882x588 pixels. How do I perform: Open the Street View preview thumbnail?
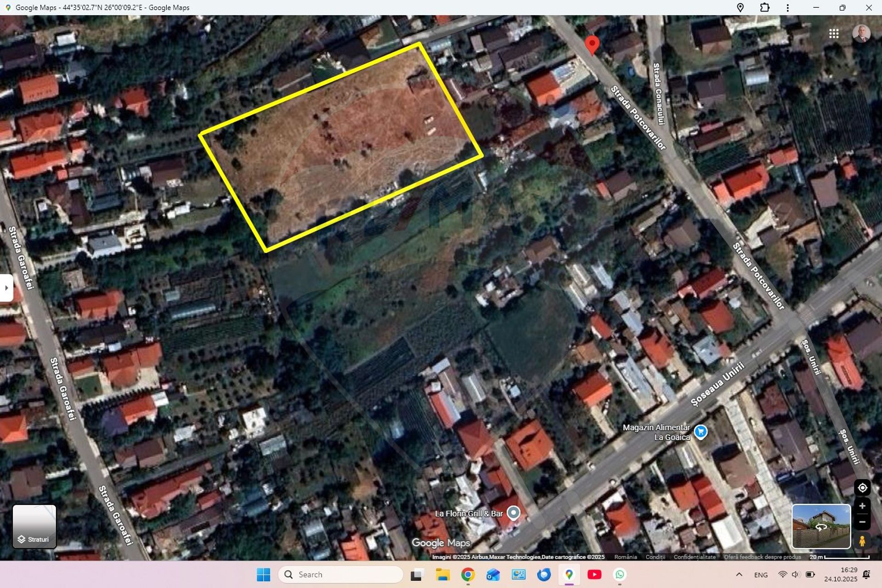click(821, 526)
